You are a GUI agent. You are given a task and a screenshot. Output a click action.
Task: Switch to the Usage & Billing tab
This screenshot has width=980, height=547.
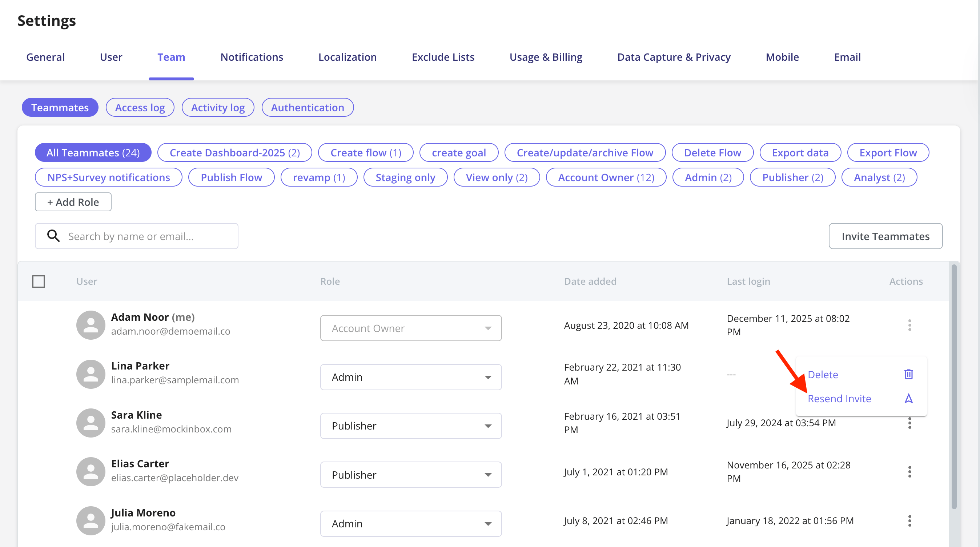pos(546,57)
